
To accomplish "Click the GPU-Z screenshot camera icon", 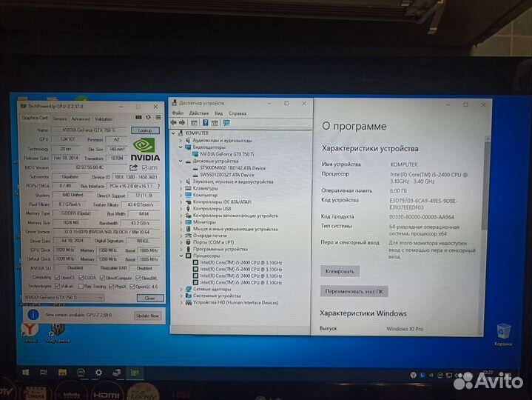I will [138, 117].
